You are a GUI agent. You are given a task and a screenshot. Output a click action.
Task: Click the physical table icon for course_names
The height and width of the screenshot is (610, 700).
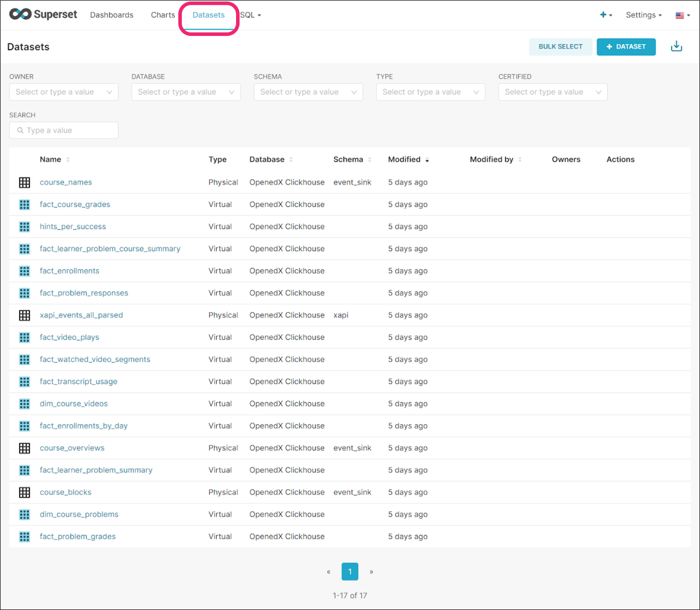point(24,182)
